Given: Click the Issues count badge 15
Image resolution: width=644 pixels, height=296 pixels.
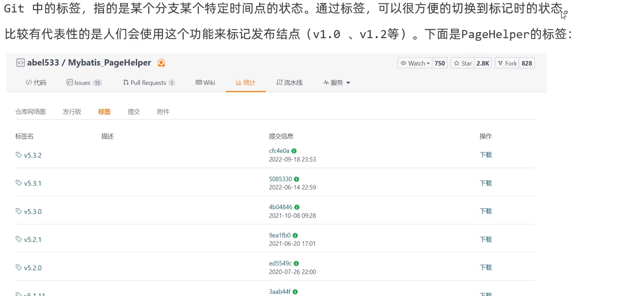Looking at the screenshot, I should click(x=97, y=83).
